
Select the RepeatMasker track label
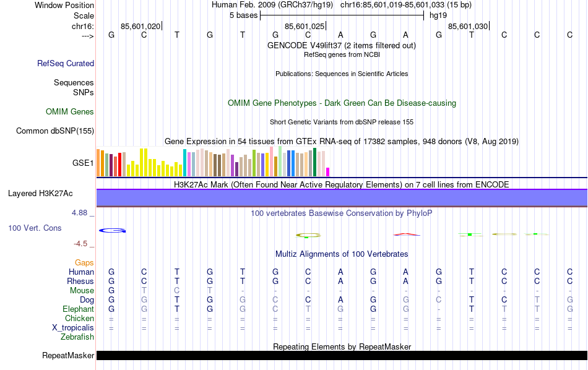pos(68,355)
